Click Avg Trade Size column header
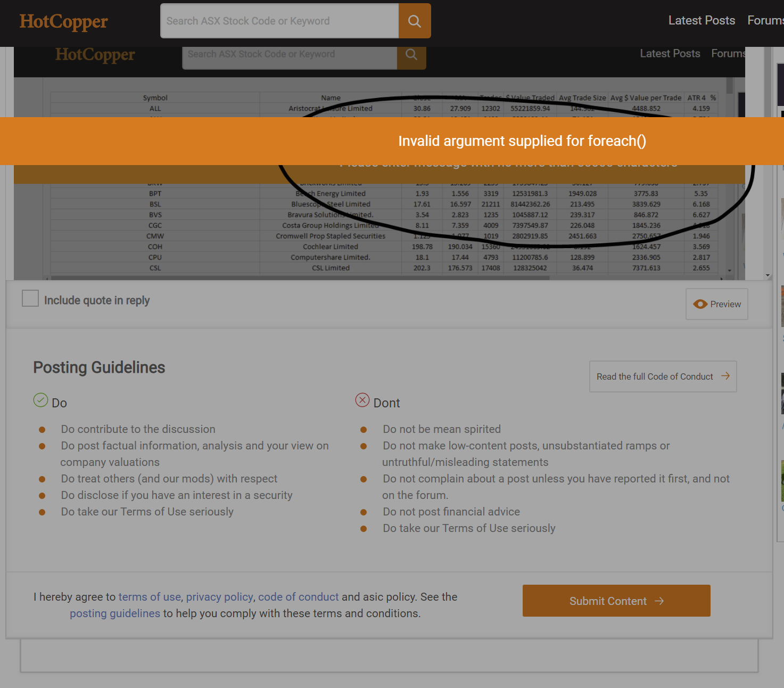 click(x=582, y=98)
